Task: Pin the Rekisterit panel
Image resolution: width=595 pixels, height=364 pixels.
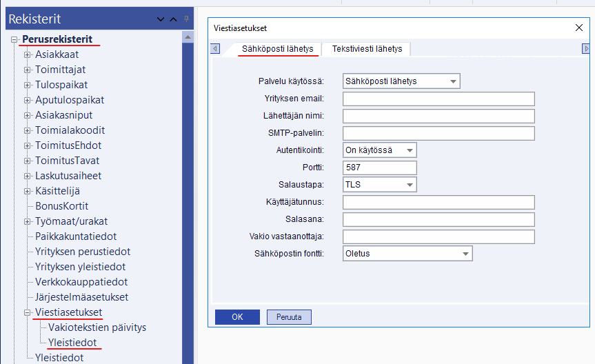Action: click(186, 19)
